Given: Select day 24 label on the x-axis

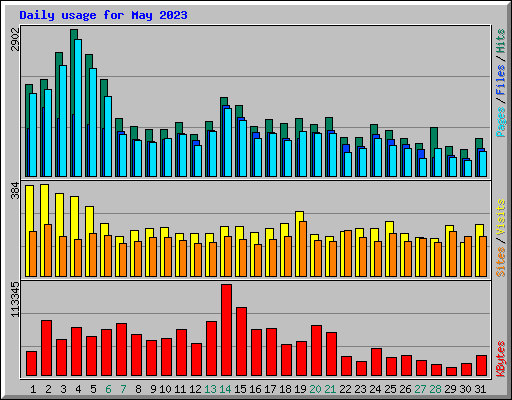Looking at the screenshot, I should [x=375, y=389].
